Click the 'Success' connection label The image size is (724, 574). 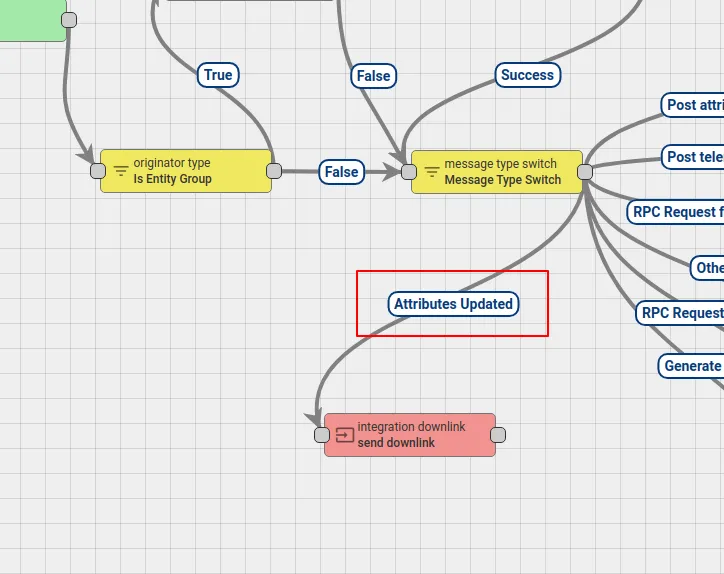(528, 75)
